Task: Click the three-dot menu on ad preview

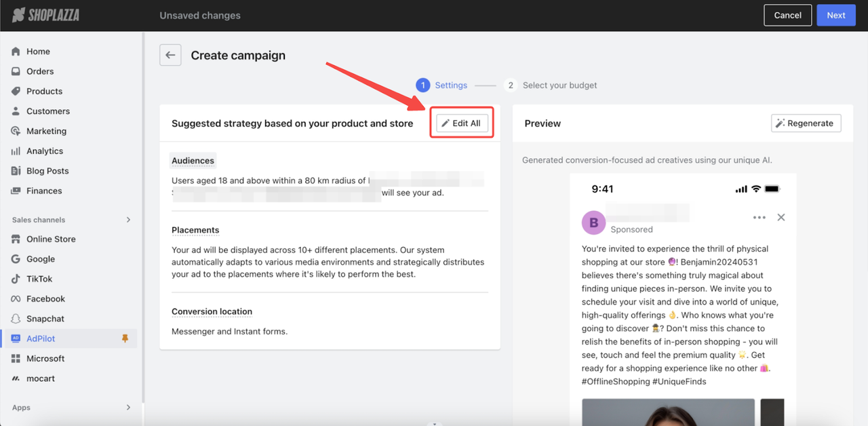Action: [x=759, y=217]
